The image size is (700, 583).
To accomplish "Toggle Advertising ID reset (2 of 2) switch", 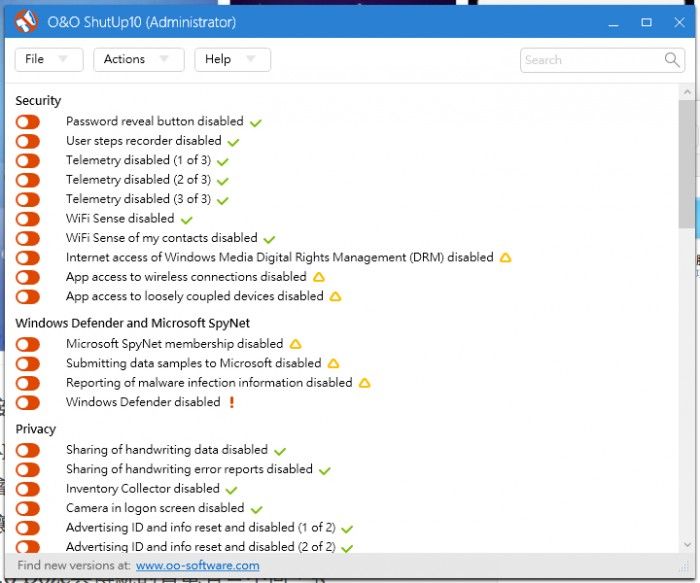I will pos(28,547).
